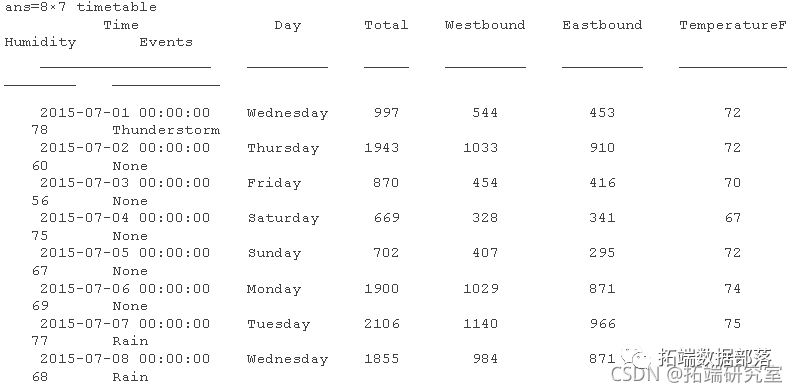Click the Westbound value 1140

480,324
